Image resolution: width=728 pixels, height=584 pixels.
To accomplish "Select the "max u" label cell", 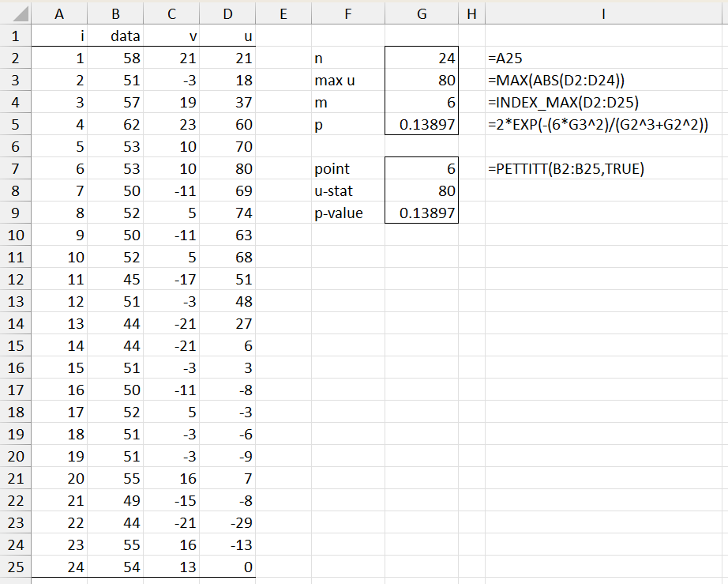I will coord(347,81).
